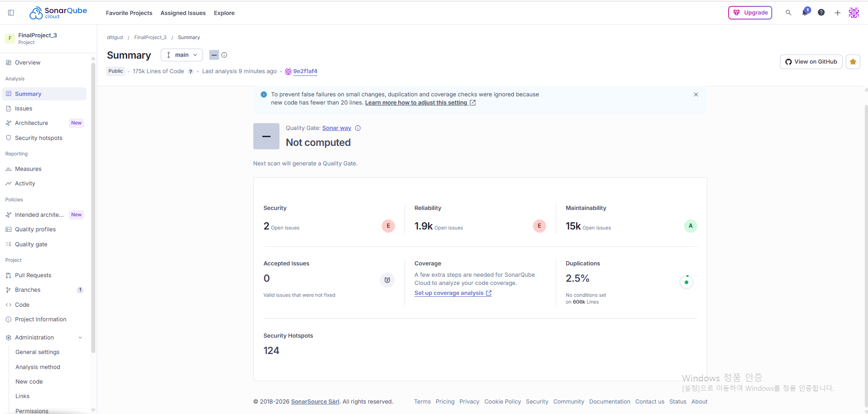Click the info icon beside the branch status

coord(224,55)
